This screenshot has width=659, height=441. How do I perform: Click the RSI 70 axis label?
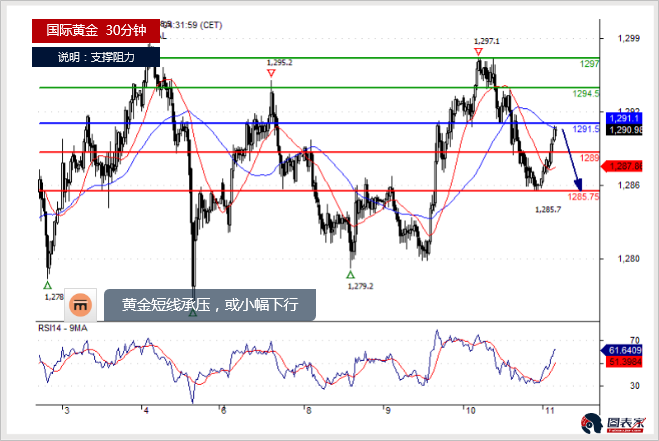635,340
